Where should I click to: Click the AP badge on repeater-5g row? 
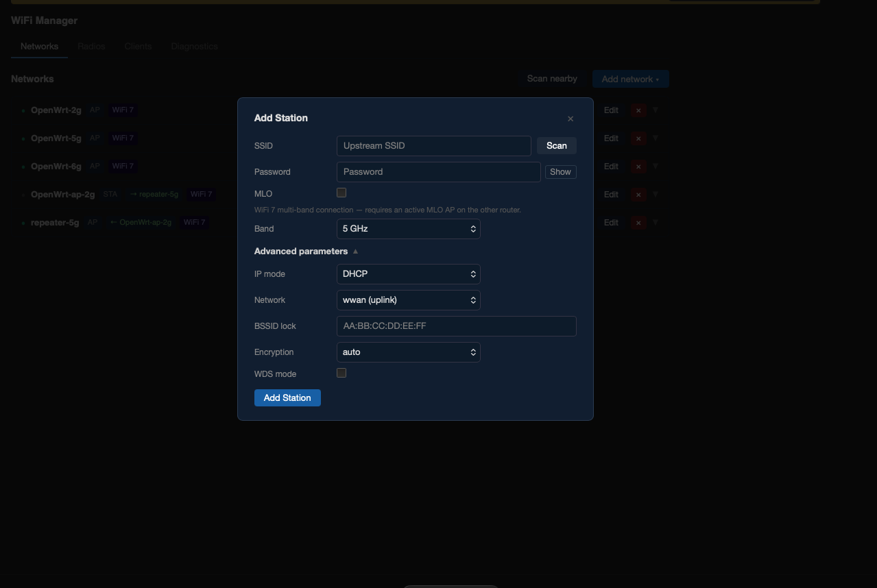(93, 222)
